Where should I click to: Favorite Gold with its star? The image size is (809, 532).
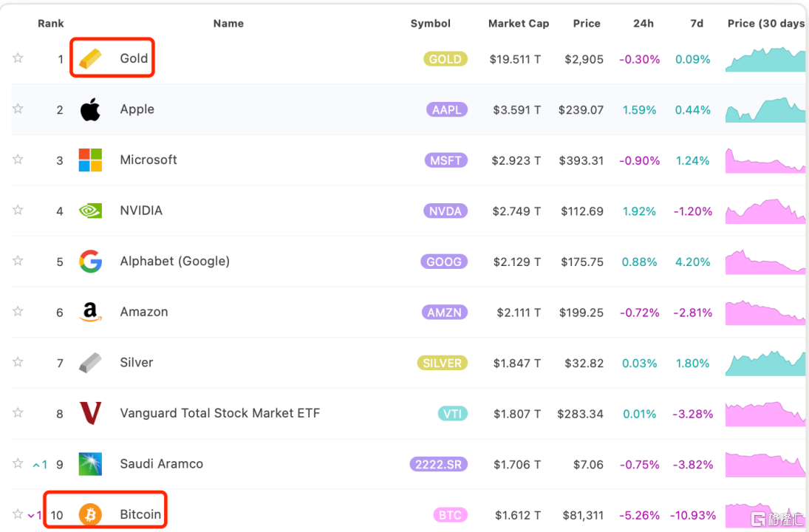tap(18, 58)
